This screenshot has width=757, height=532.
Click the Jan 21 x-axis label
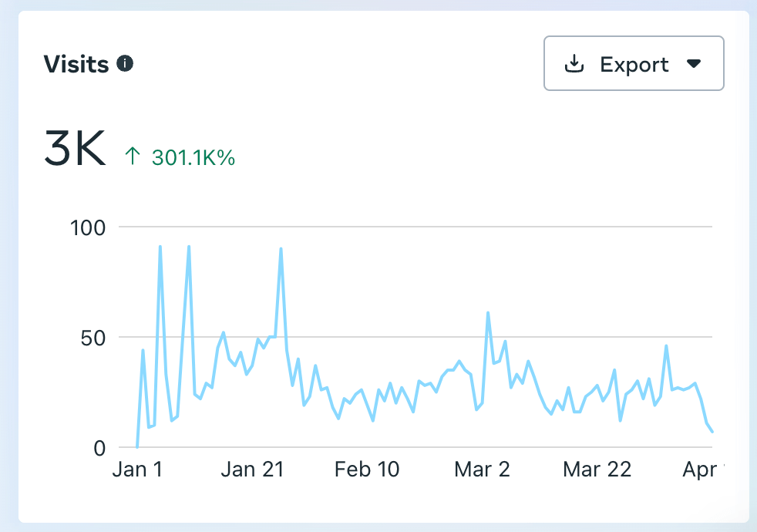coord(252,470)
